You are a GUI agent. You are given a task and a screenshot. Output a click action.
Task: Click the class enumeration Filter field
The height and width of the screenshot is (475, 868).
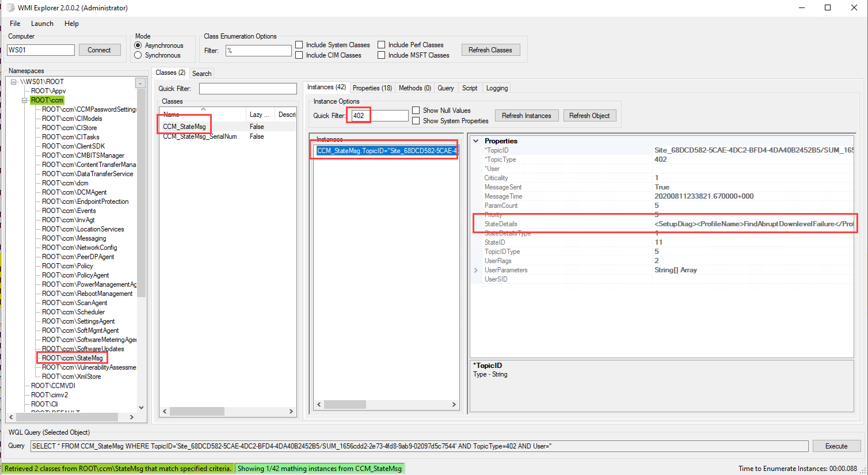258,51
